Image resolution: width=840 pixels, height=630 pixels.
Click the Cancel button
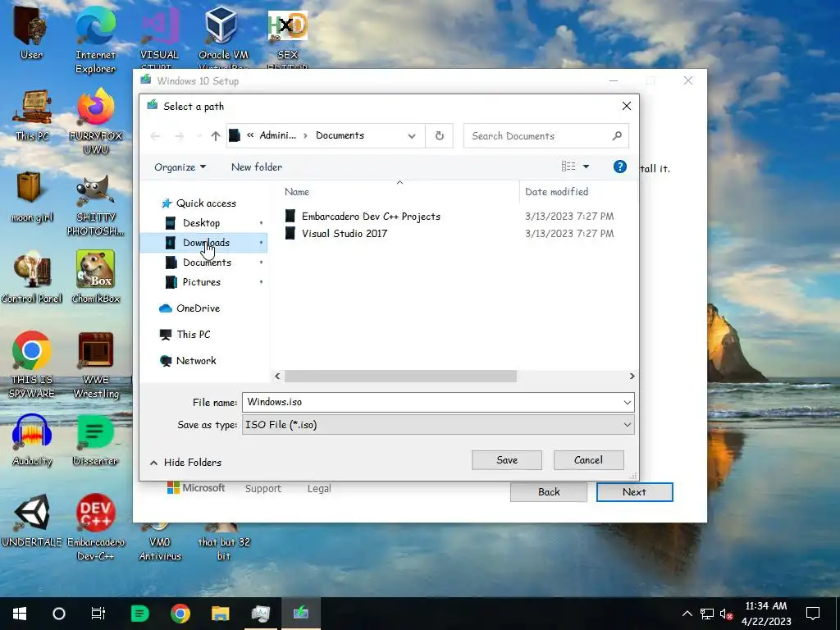click(x=588, y=460)
